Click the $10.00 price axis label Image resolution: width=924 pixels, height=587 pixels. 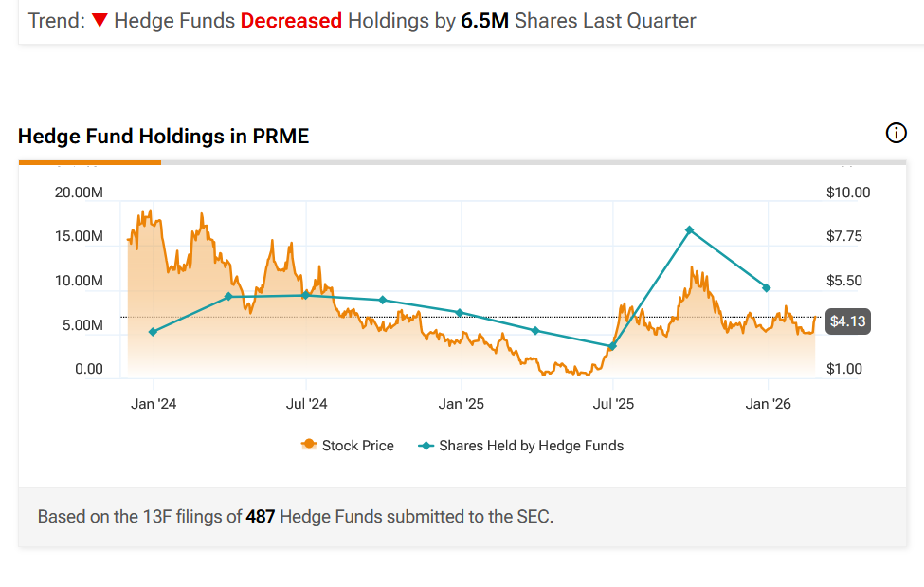[848, 193]
